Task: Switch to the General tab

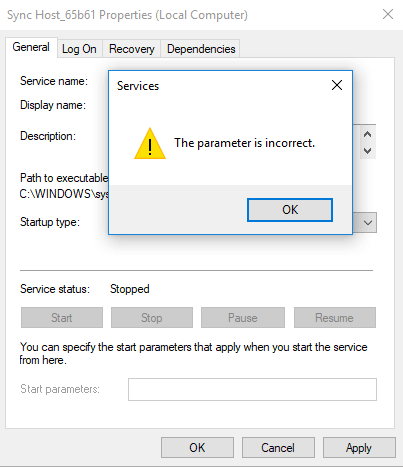Action: pos(31,47)
